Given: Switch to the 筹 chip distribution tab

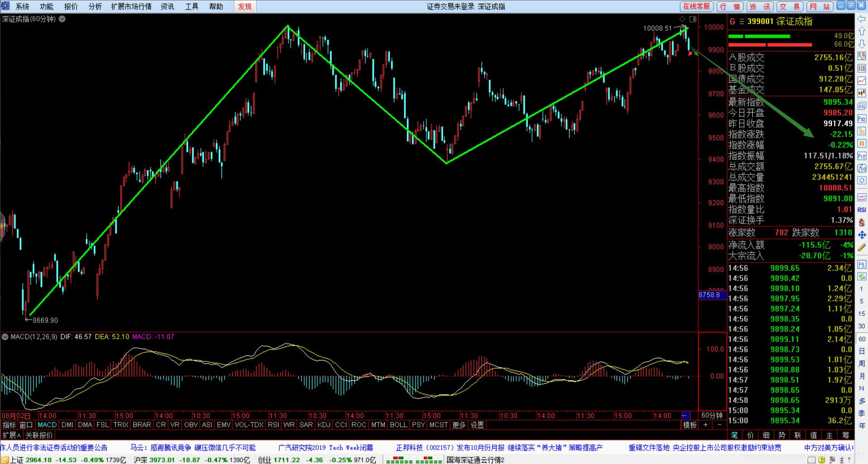Looking at the screenshot, I should [845, 435].
